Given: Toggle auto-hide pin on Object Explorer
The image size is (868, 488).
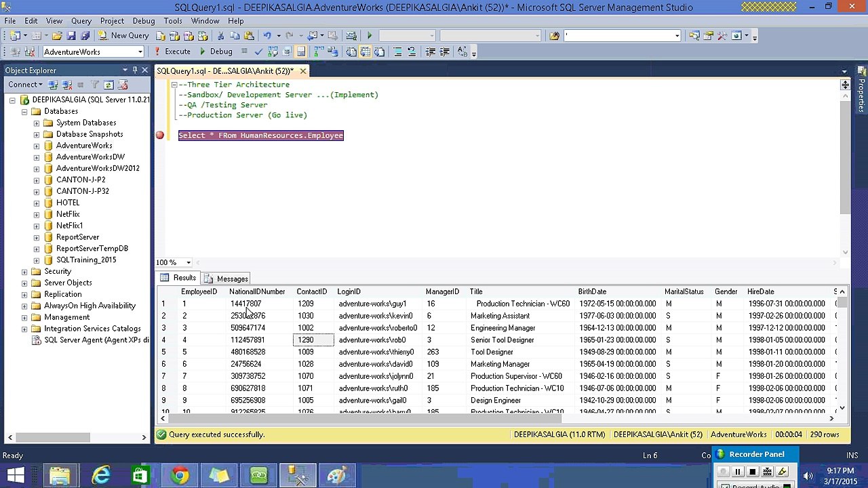Looking at the screenshot, I should 134,70.
